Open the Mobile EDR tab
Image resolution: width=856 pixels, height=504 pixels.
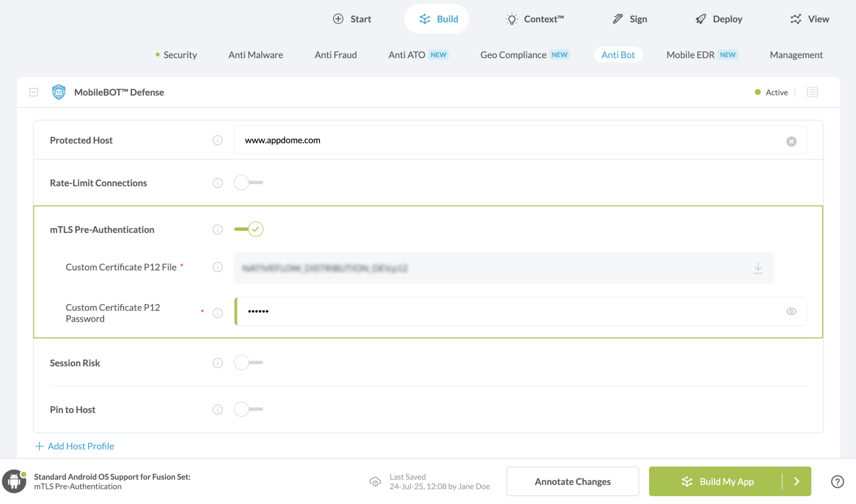(x=690, y=55)
